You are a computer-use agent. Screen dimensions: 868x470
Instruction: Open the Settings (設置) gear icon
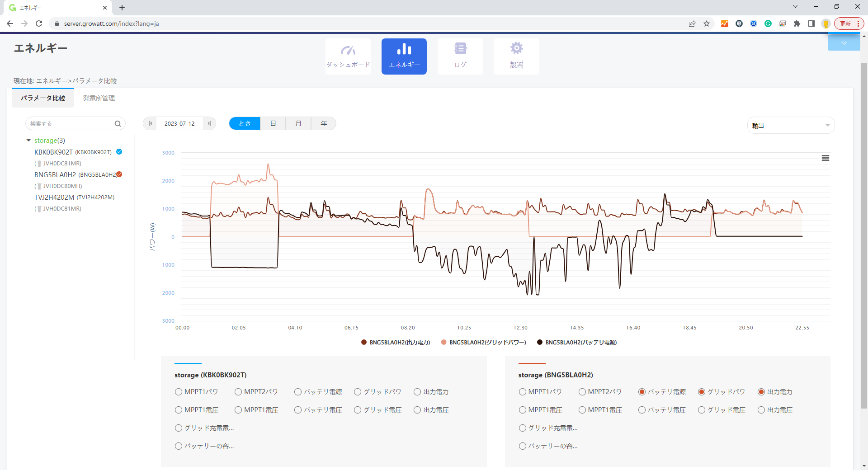click(x=516, y=56)
